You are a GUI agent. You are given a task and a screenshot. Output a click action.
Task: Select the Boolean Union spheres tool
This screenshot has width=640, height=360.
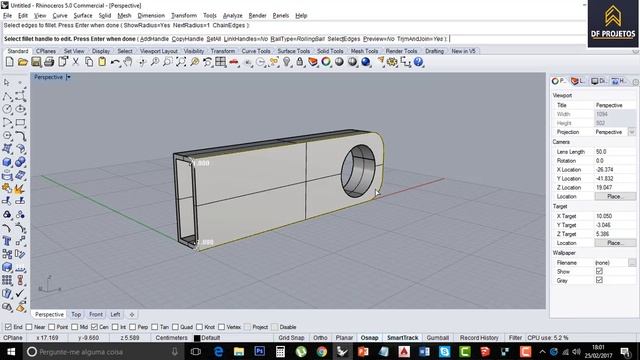(x=20, y=162)
